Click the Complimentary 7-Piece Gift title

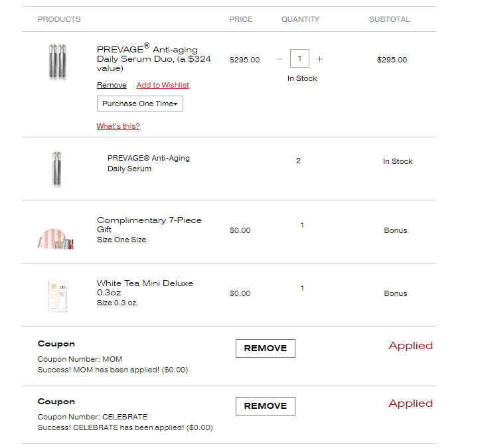[149, 224]
